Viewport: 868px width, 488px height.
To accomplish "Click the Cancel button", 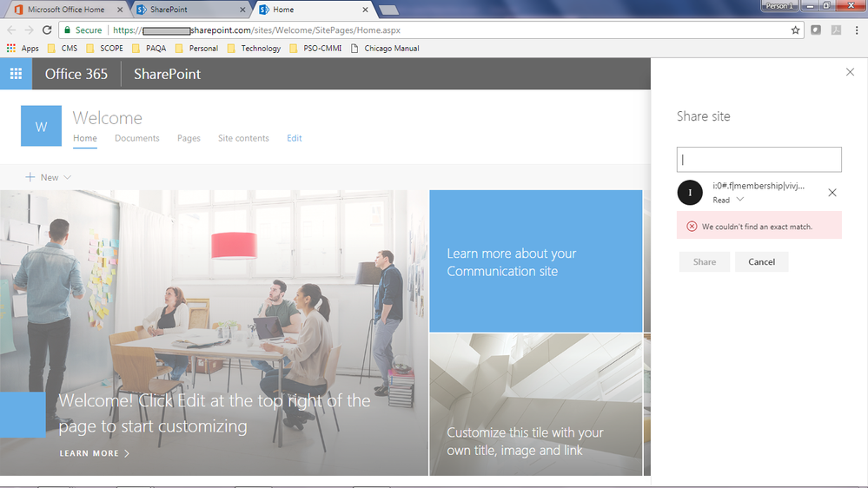I will click(761, 261).
